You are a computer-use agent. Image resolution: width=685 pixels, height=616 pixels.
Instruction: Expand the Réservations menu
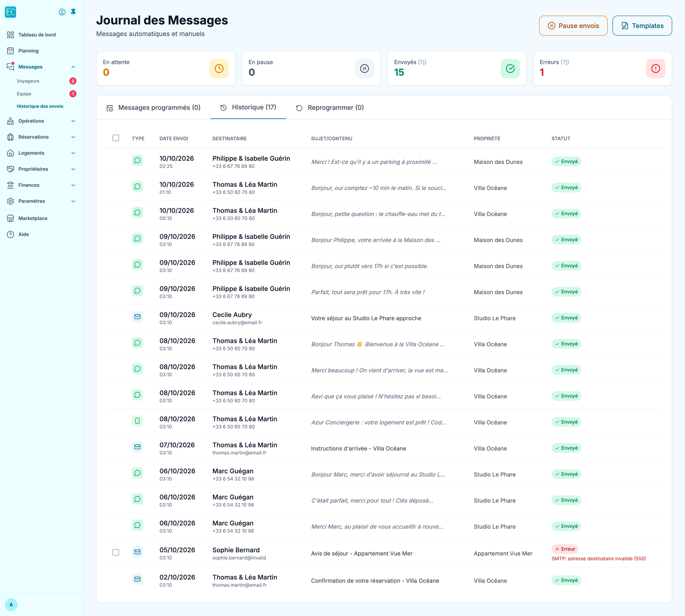41,137
